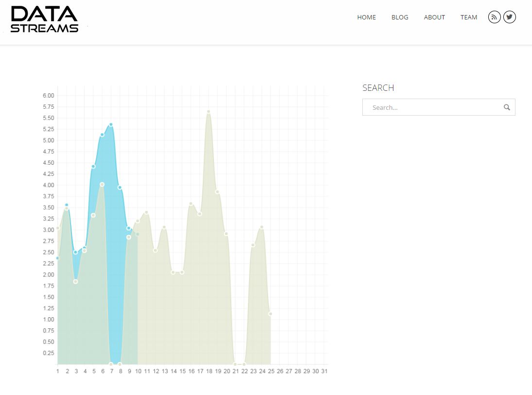This screenshot has height=395, width=532.
Task: Click the beige data point at day 13
Action: tap(164, 227)
